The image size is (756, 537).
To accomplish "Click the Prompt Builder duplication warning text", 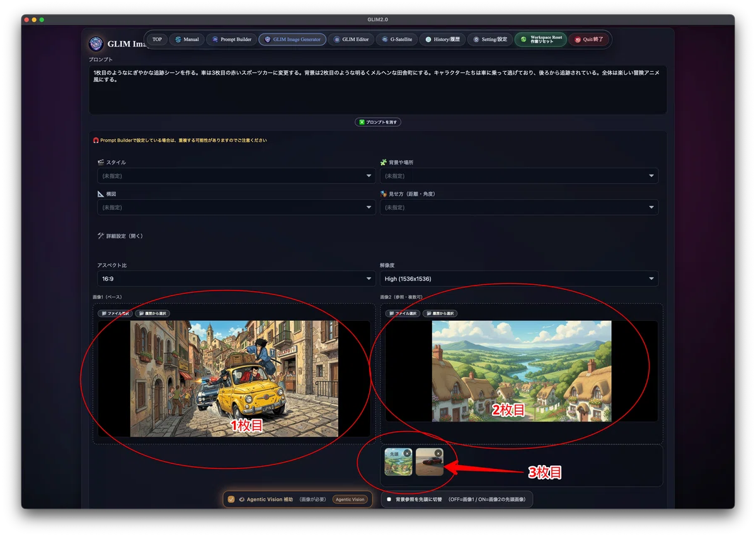I will [183, 140].
